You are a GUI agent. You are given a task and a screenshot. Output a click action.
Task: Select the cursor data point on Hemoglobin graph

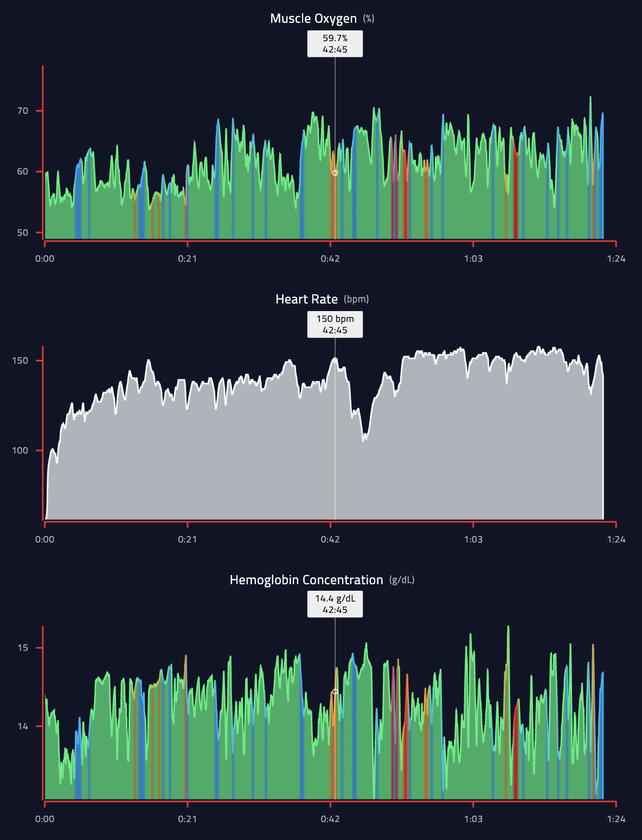(x=335, y=692)
